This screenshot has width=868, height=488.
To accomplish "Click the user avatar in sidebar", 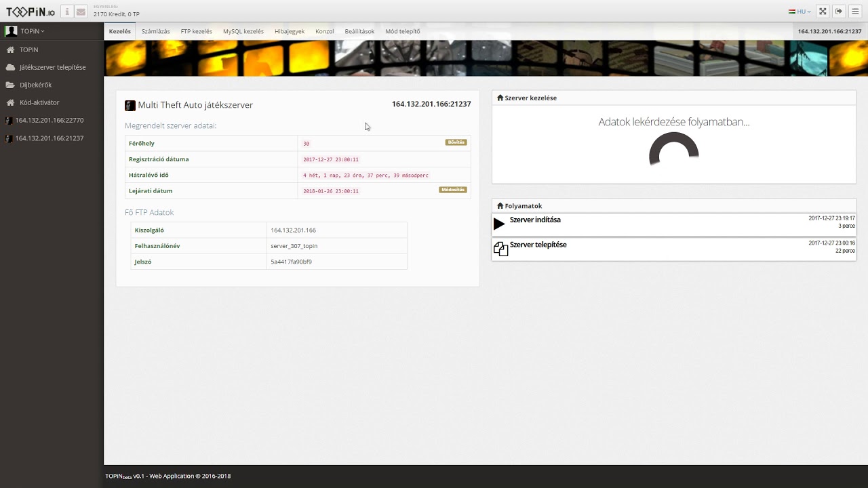I will point(11,31).
